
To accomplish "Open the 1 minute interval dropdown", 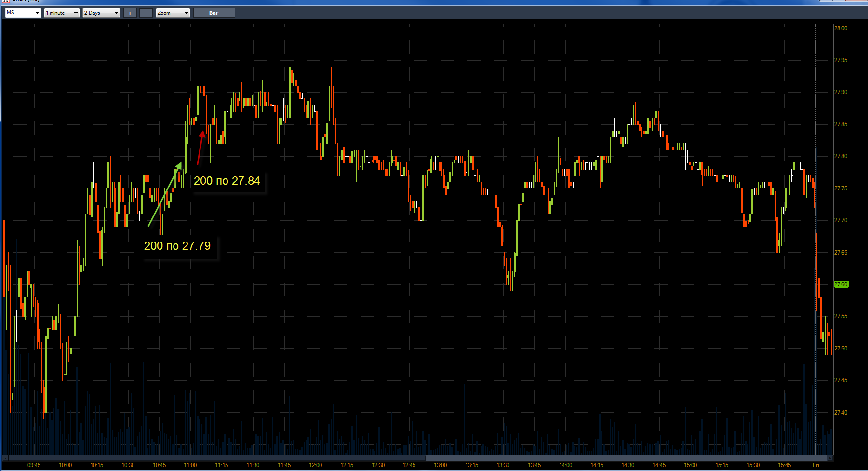I will point(62,13).
